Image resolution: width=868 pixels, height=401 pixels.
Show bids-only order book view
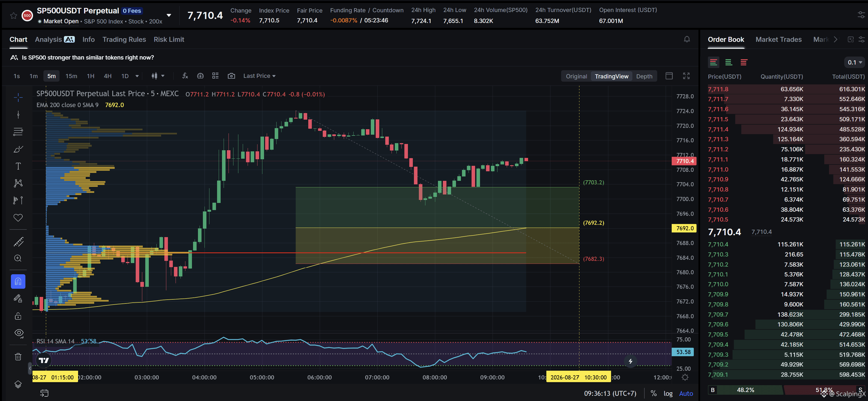(x=728, y=62)
